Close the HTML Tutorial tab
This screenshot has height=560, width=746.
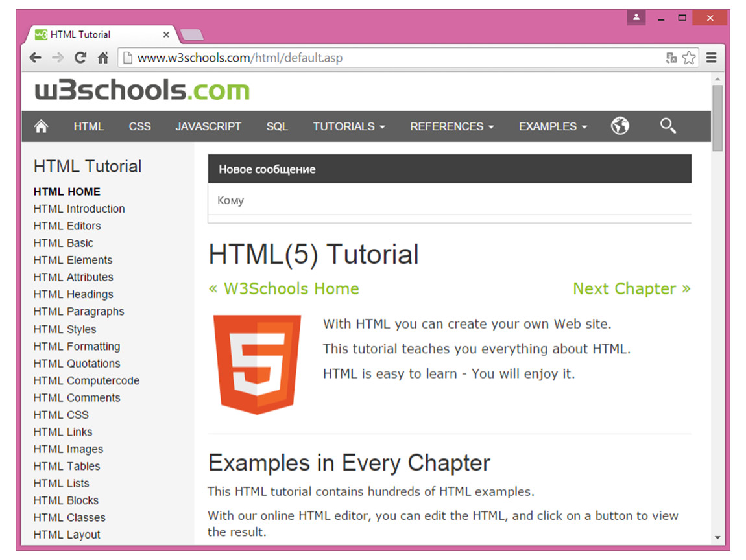pyautogui.click(x=166, y=35)
